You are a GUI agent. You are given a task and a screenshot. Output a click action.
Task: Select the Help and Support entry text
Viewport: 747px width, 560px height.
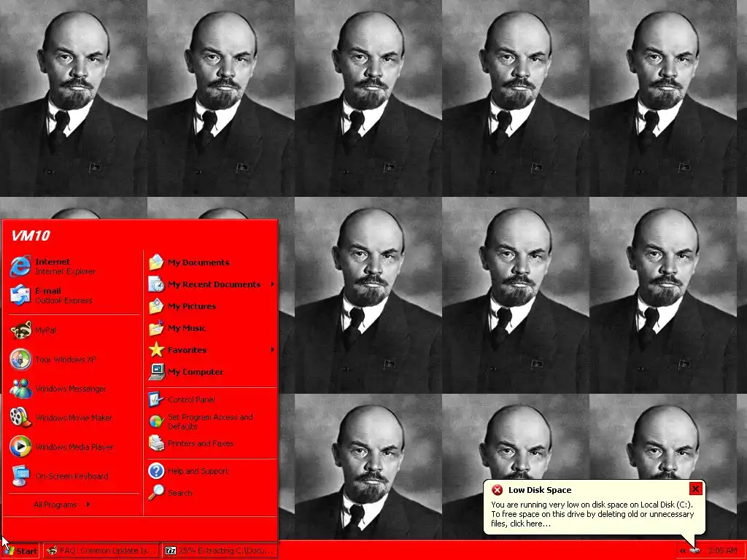198,471
